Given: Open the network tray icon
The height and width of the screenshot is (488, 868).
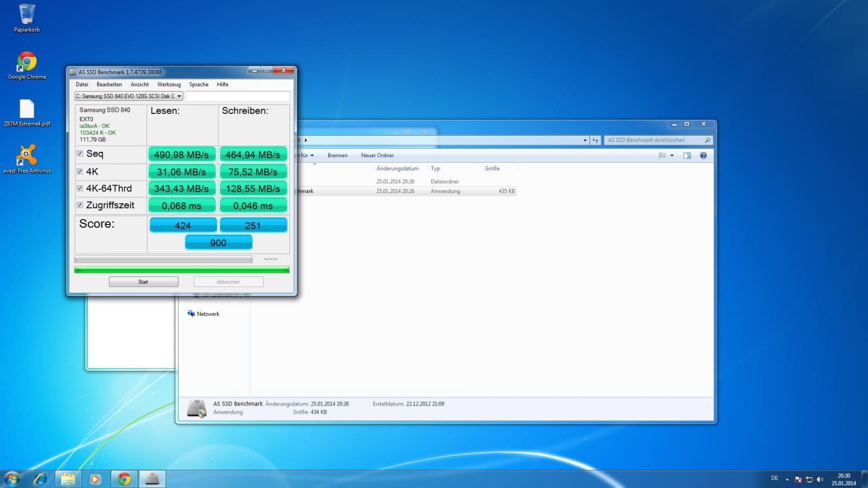Looking at the screenshot, I should pyautogui.click(x=809, y=479).
